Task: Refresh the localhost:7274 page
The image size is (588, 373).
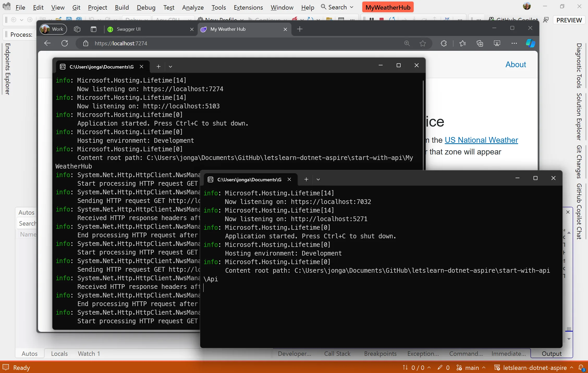Action: [x=65, y=43]
